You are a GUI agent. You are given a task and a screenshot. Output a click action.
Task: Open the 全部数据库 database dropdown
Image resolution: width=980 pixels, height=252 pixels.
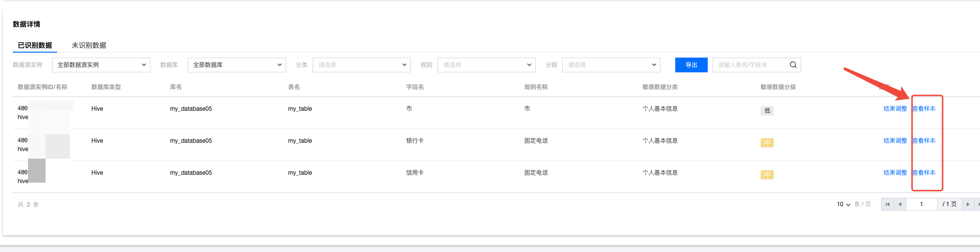(x=237, y=65)
